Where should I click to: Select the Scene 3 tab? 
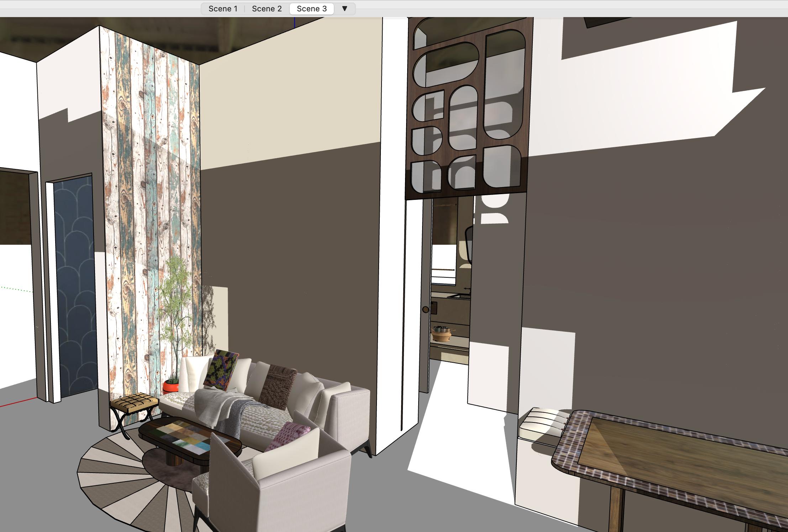[x=311, y=9]
